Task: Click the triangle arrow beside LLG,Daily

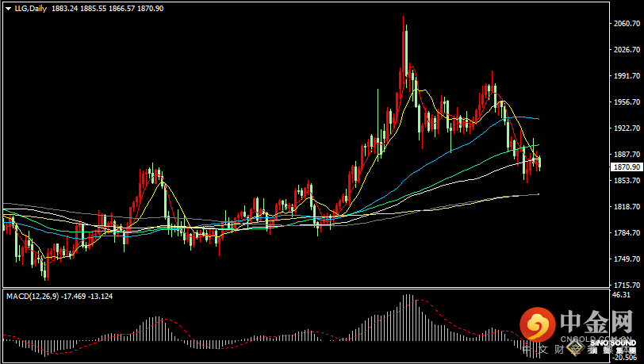Action: [x=7, y=8]
